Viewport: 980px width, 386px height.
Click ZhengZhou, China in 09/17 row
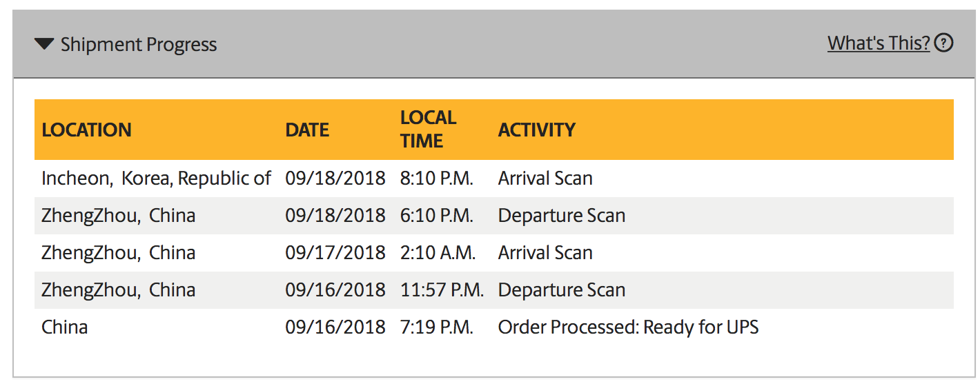coord(118,253)
